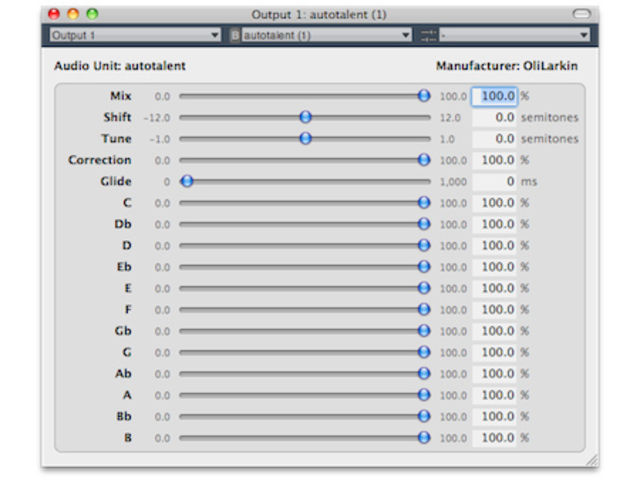Click the Ab note value field
The width and height of the screenshot is (640, 481).
click(494, 374)
